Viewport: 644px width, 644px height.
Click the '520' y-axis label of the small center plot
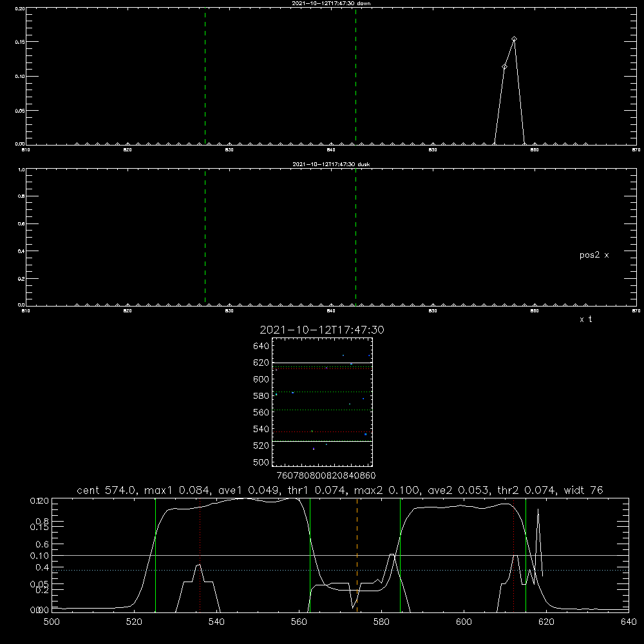261,446
